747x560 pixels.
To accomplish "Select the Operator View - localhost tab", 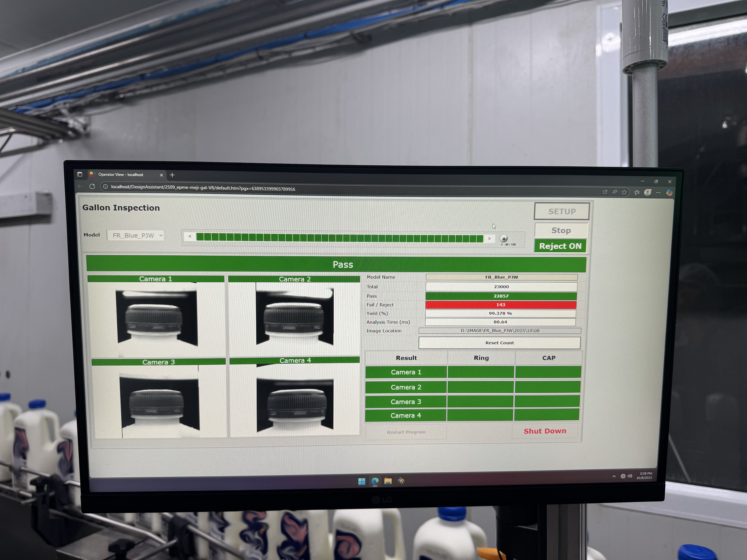I will point(121,175).
